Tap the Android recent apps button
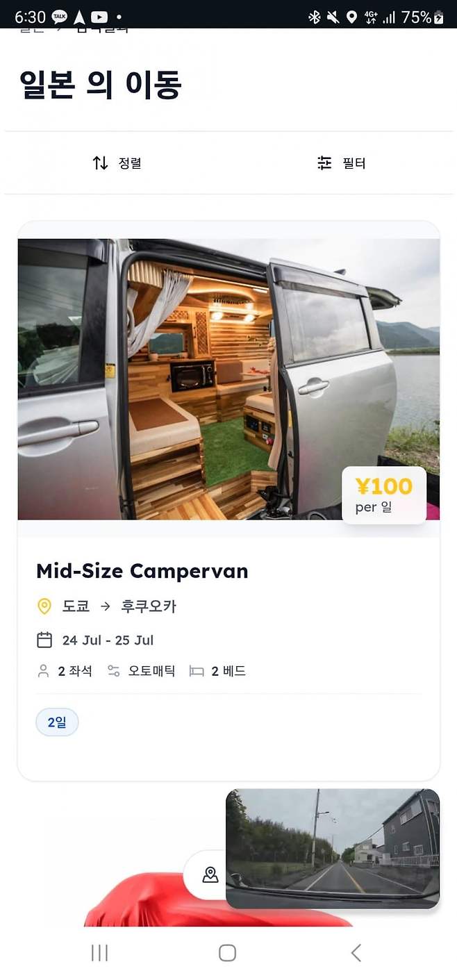The image size is (457, 980). coord(100,953)
